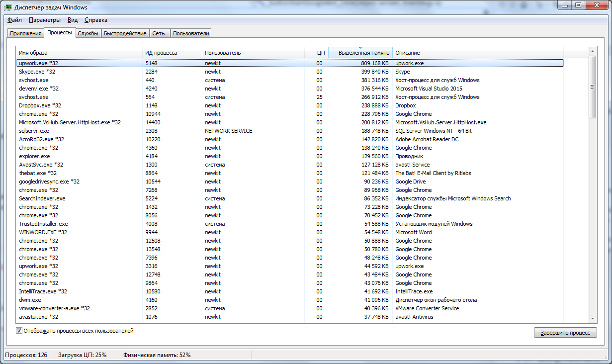612x364 pixels.
Task: Open the Справка menu
Action: point(96,20)
